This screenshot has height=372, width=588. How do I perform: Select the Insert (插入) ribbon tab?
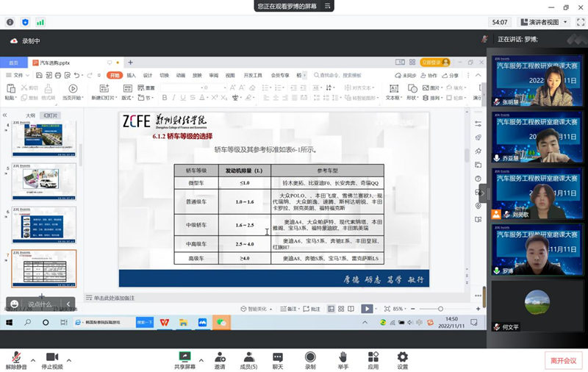tap(131, 75)
